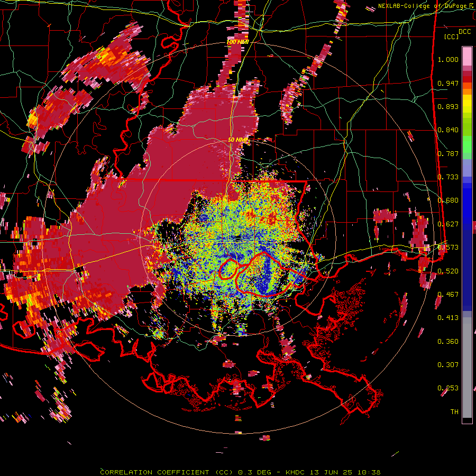Screen dimensions: 476x476
Task: Select the 0.253 legend value
Action: (448, 388)
